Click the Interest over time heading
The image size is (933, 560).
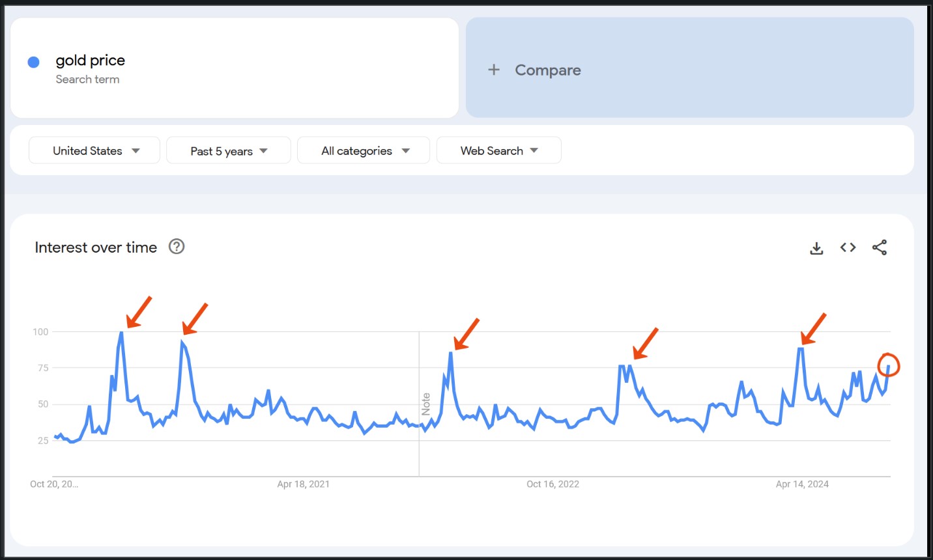(x=96, y=247)
